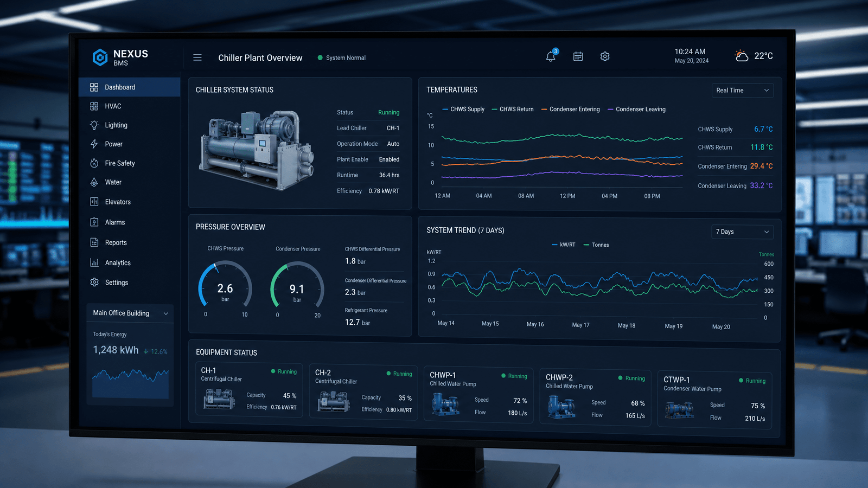868x488 pixels.
Task: Open the Real Time dropdown
Action: click(742, 90)
